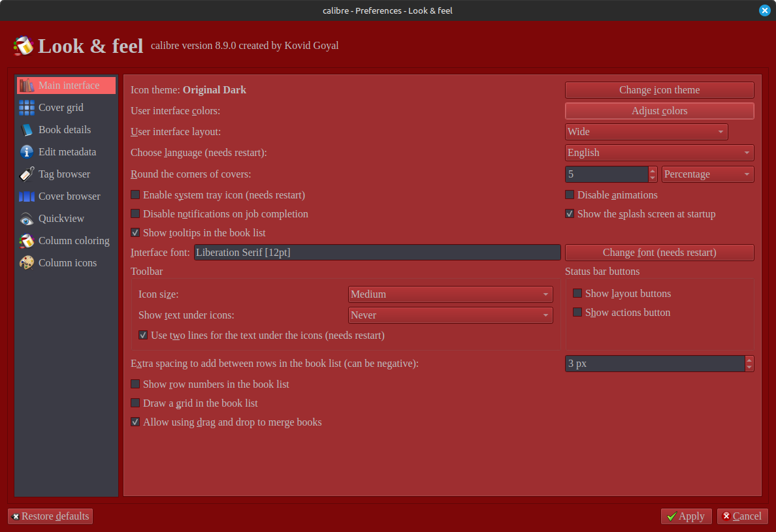Click the calibre version 8.9.0 text
Viewport: 776px width, 532px height.
[244, 46]
